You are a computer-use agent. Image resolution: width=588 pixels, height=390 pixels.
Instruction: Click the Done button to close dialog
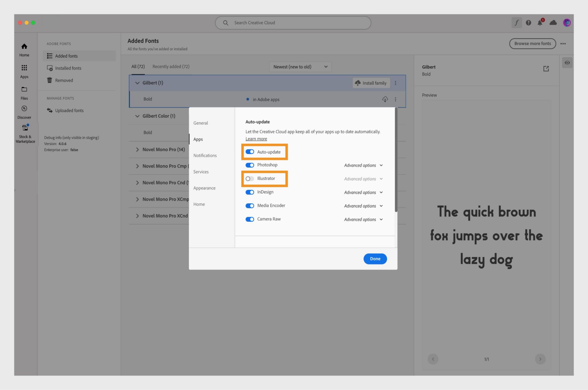[x=375, y=258]
